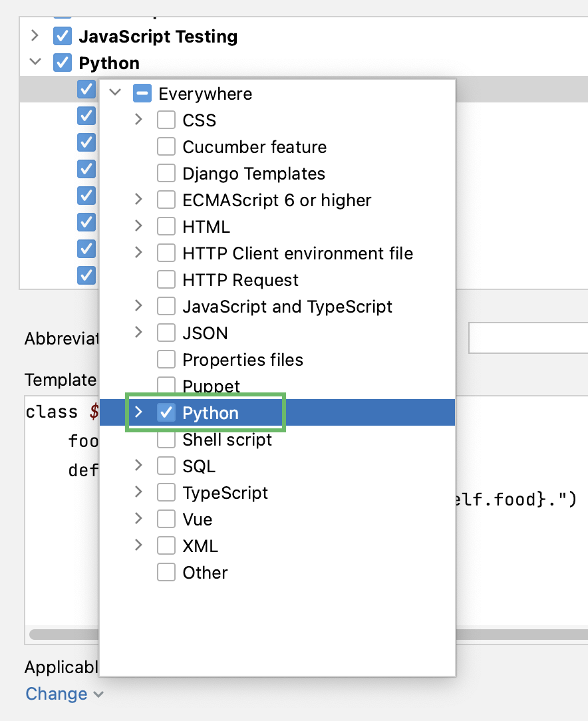Expand the TypeScript tree node
588x721 pixels.
(138, 492)
